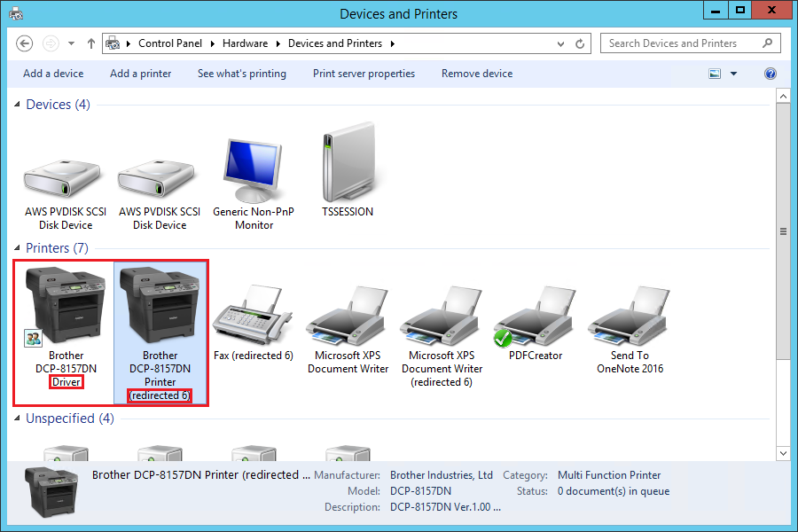Navigate to Control Panel breadcrumb
798x532 pixels.
pyautogui.click(x=170, y=43)
